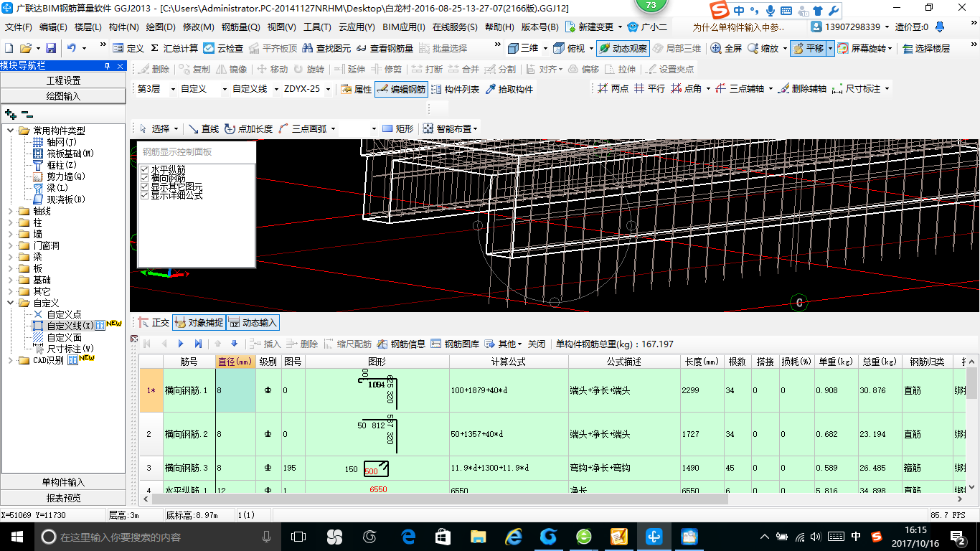Click the 屏幕旋转 screen rotate tool
This screenshot has height=551, width=980.
[x=864, y=48]
